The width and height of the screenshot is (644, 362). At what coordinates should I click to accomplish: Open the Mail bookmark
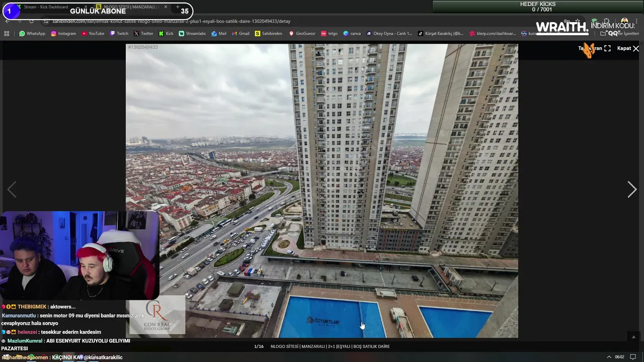(x=219, y=34)
